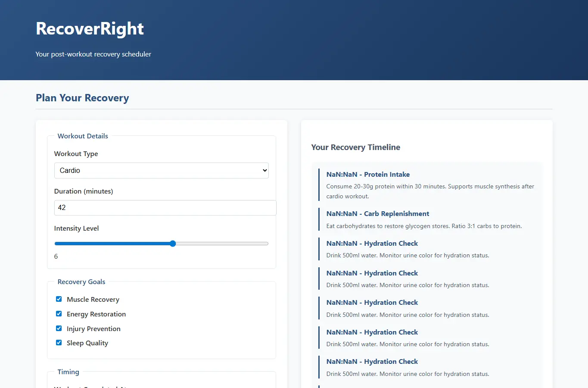Click the 'Workout Details' section legend
Image resolution: width=588 pixels, height=388 pixels.
[83, 136]
